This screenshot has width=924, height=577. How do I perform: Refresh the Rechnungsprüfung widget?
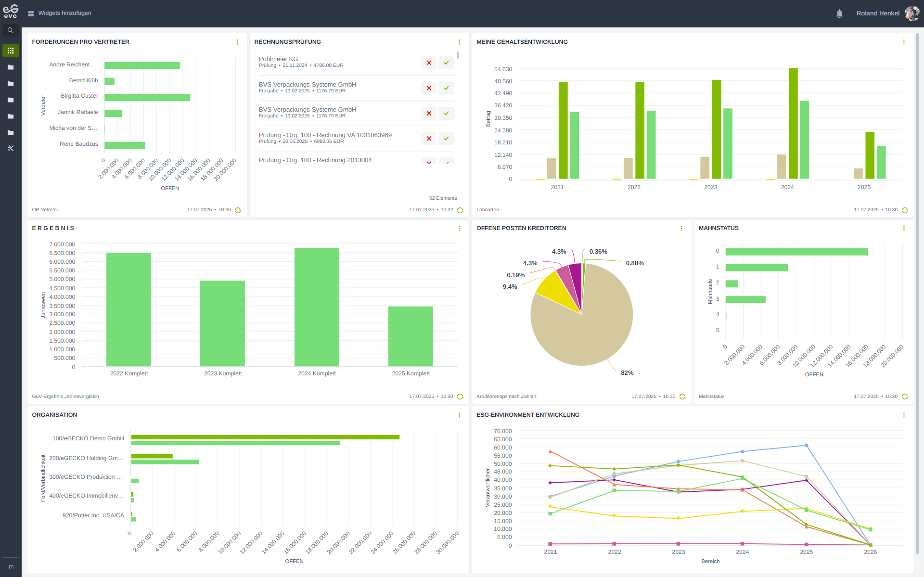[x=460, y=210]
